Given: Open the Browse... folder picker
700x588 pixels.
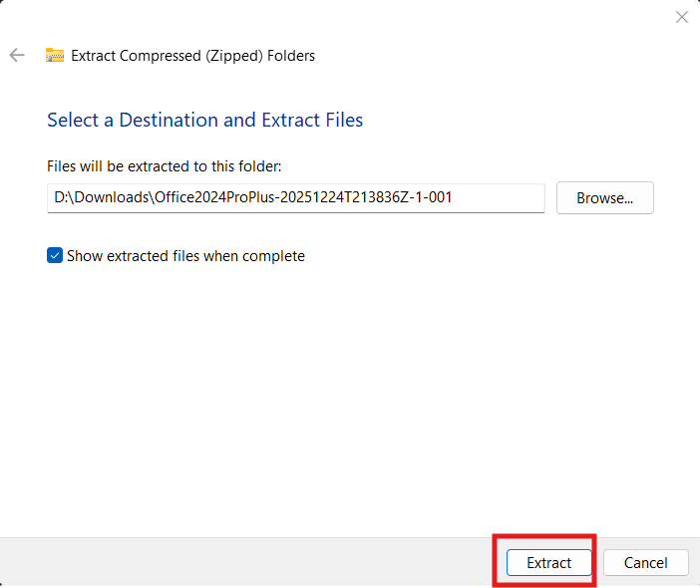Looking at the screenshot, I should click(604, 198).
